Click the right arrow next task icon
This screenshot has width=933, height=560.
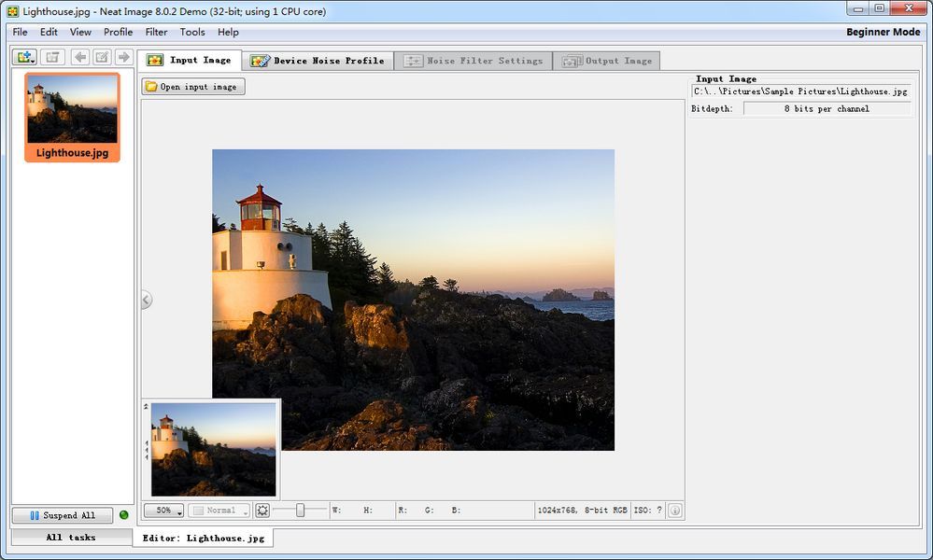point(123,57)
